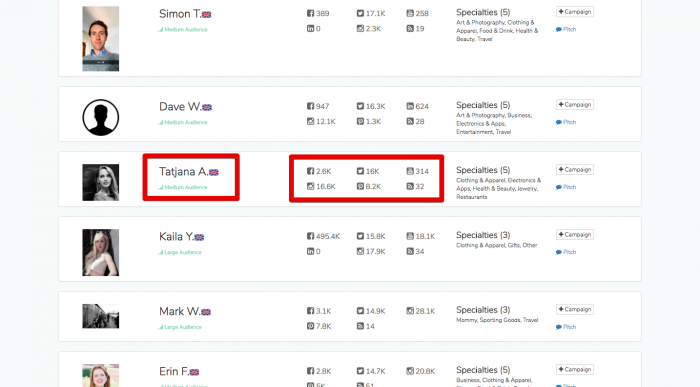
Task: Click Mark W.'s Instagram icon showing 28.1K
Action: point(410,311)
